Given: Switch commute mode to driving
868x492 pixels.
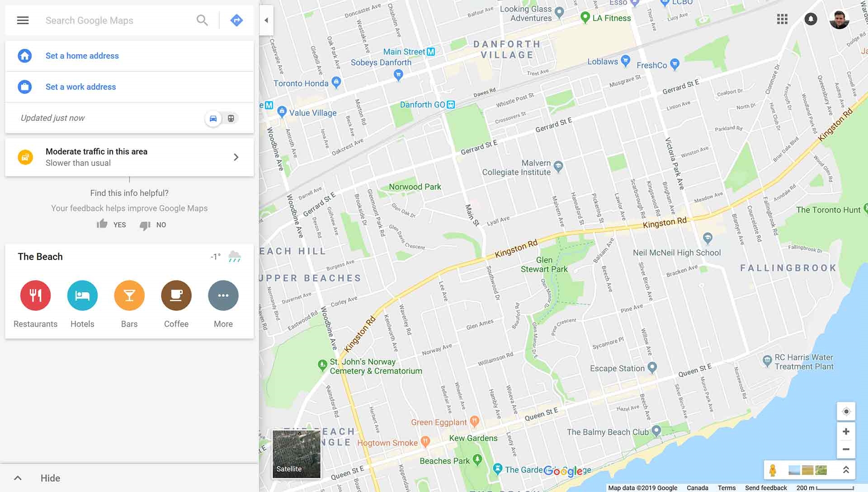Looking at the screenshot, I should coord(213,118).
